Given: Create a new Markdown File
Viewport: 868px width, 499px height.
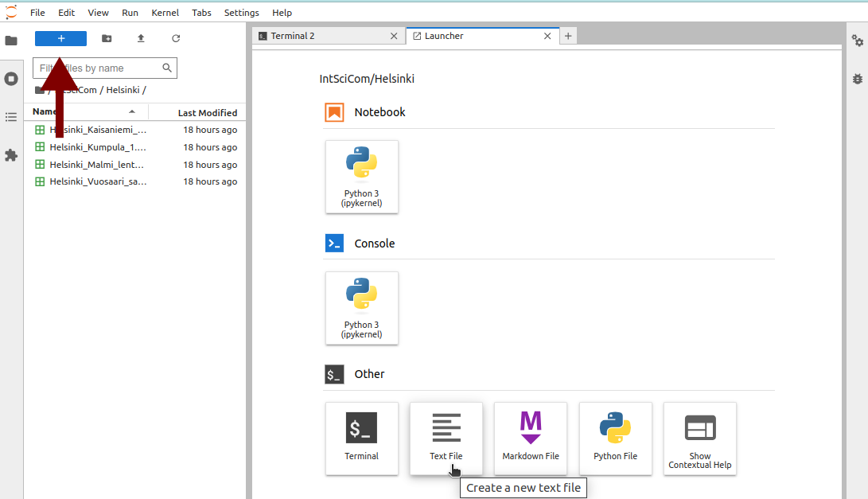Looking at the screenshot, I should click(531, 439).
